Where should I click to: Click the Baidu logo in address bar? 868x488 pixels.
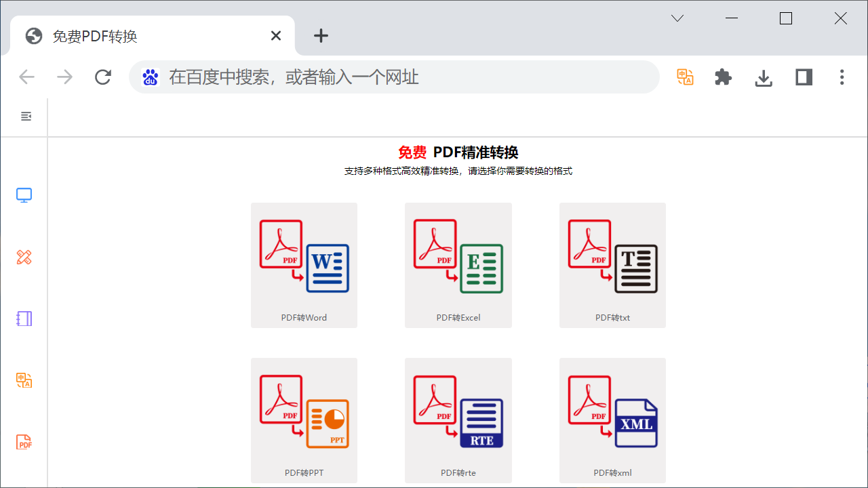[x=150, y=77]
